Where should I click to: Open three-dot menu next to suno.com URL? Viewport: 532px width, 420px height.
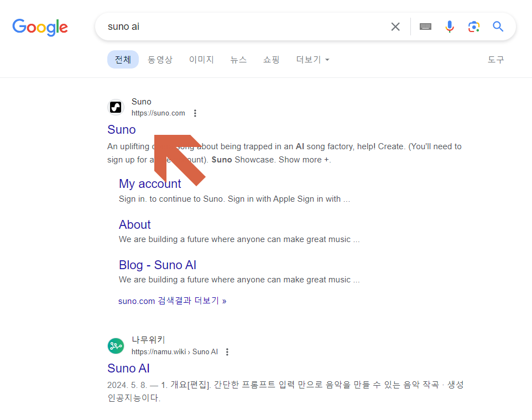pyautogui.click(x=195, y=113)
